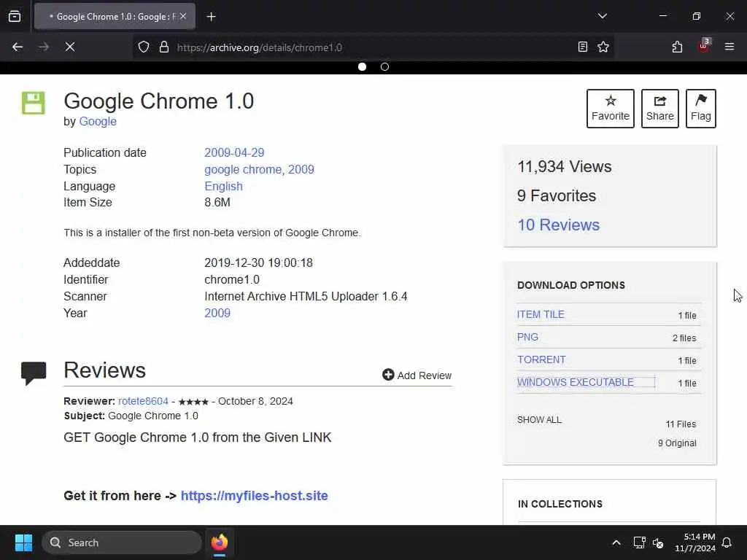Expand the list all tabs chevron

tap(602, 16)
